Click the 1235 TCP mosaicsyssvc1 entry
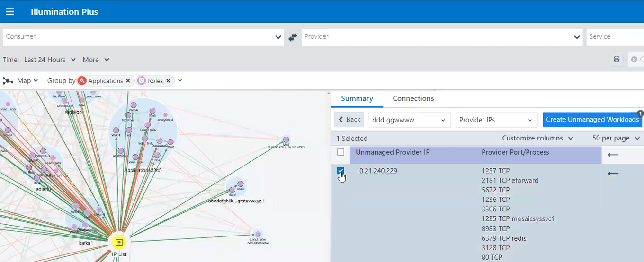The height and width of the screenshot is (262, 644). 518,218
